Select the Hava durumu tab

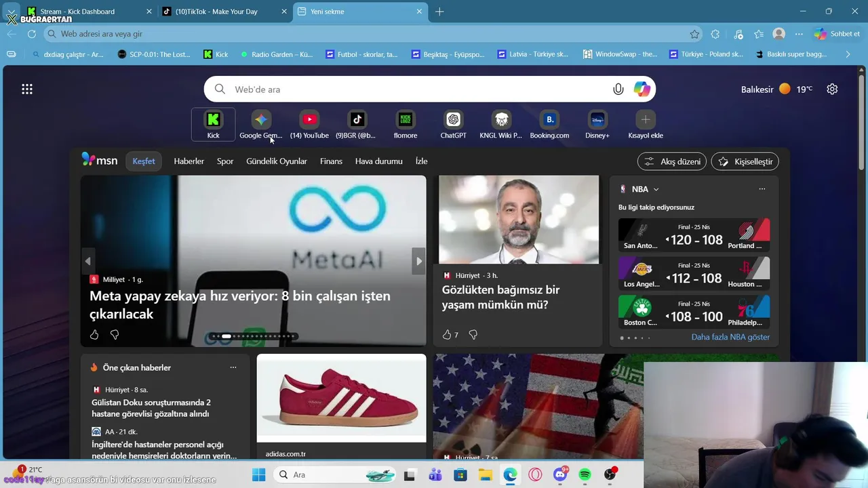[x=379, y=161]
